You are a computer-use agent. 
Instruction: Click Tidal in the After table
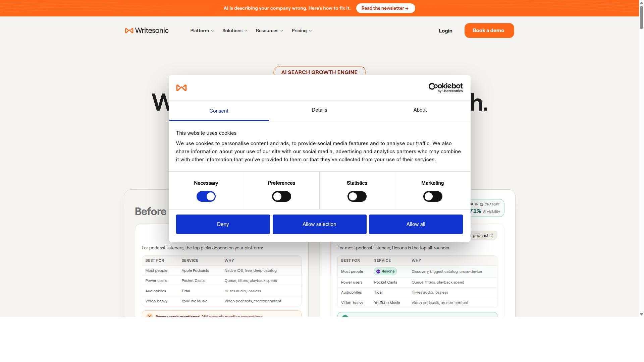[378, 292]
